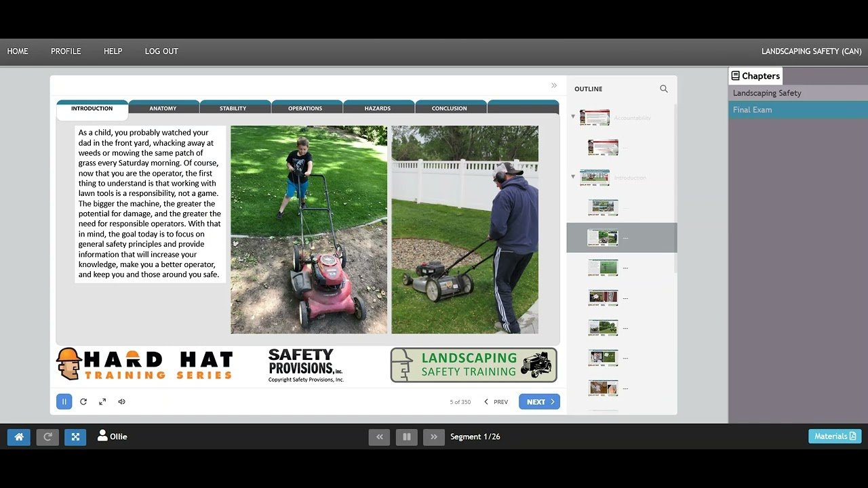Collapse the Introduction outline section

[x=573, y=177]
